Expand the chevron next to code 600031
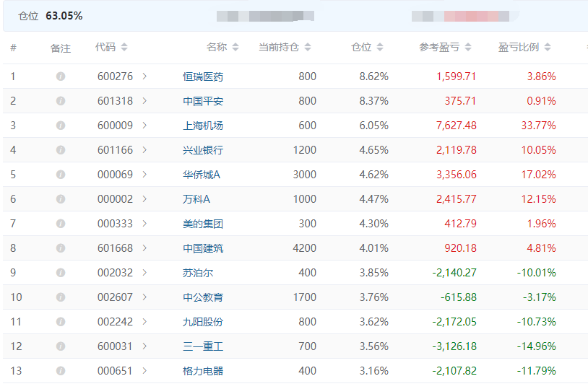The width and height of the screenshot is (588, 389). [x=144, y=346]
